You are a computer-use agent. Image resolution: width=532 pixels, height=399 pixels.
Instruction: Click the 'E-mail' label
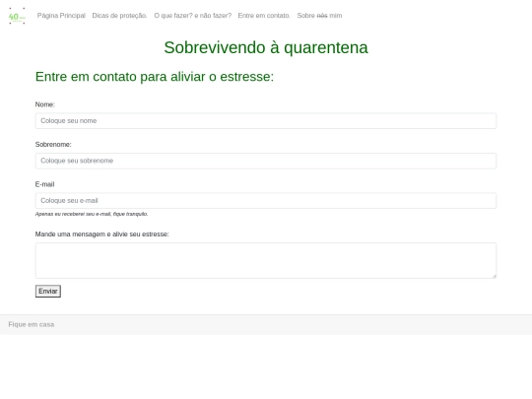pyautogui.click(x=44, y=184)
